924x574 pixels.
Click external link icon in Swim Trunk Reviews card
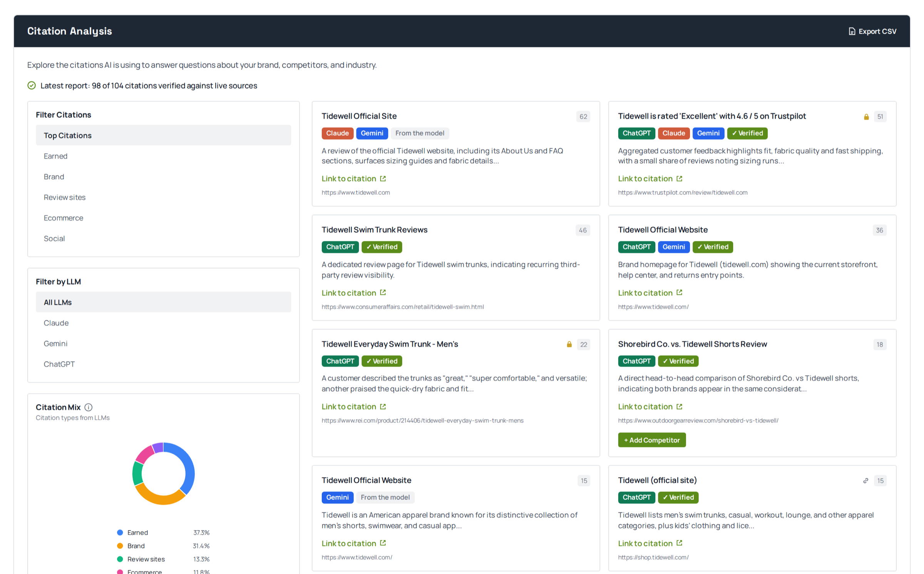[383, 292]
